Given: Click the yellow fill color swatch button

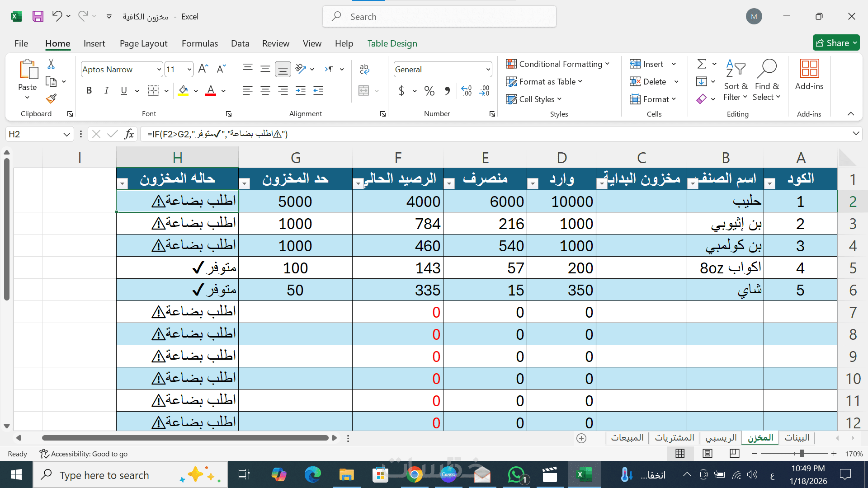Looking at the screenshot, I should point(183,91).
